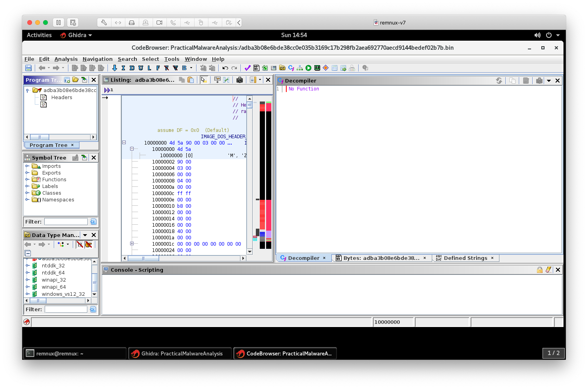Open the Function Call Graph icon
Screen dimensions: 588x389
coord(299,68)
